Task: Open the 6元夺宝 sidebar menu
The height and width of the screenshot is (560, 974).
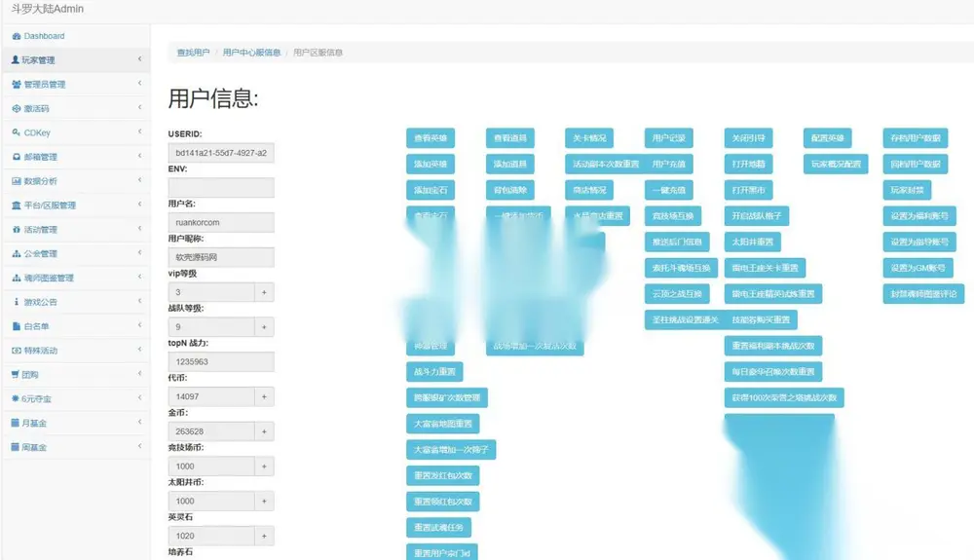Action: (x=76, y=398)
